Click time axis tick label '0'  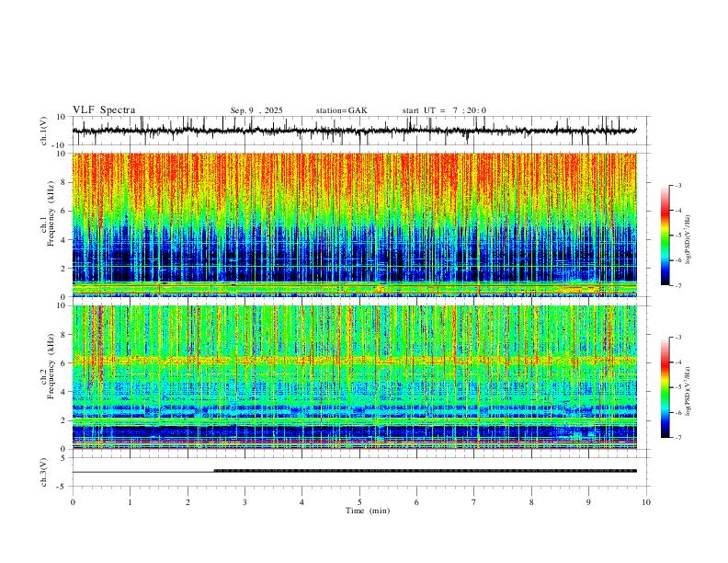tap(73, 502)
